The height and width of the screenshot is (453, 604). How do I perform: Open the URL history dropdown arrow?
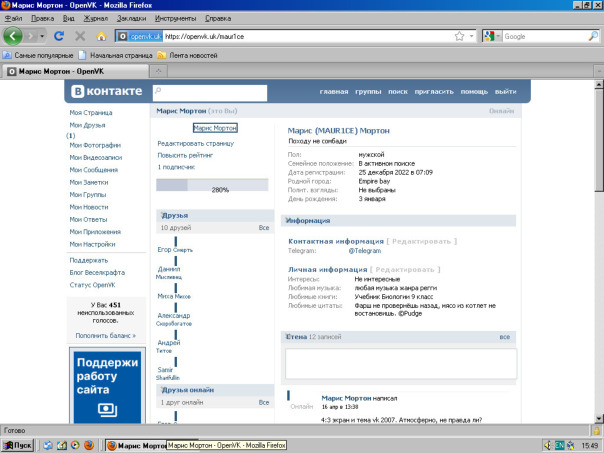click(x=471, y=36)
